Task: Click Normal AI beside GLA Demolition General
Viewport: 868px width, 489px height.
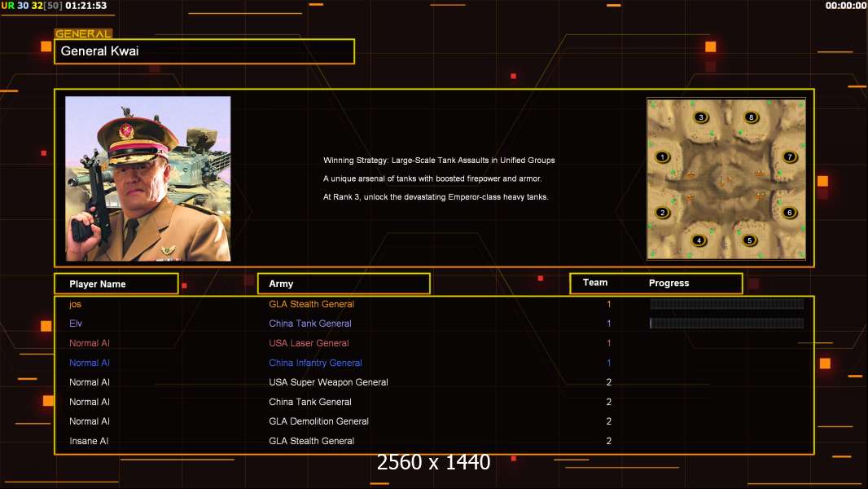Action: click(x=89, y=421)
